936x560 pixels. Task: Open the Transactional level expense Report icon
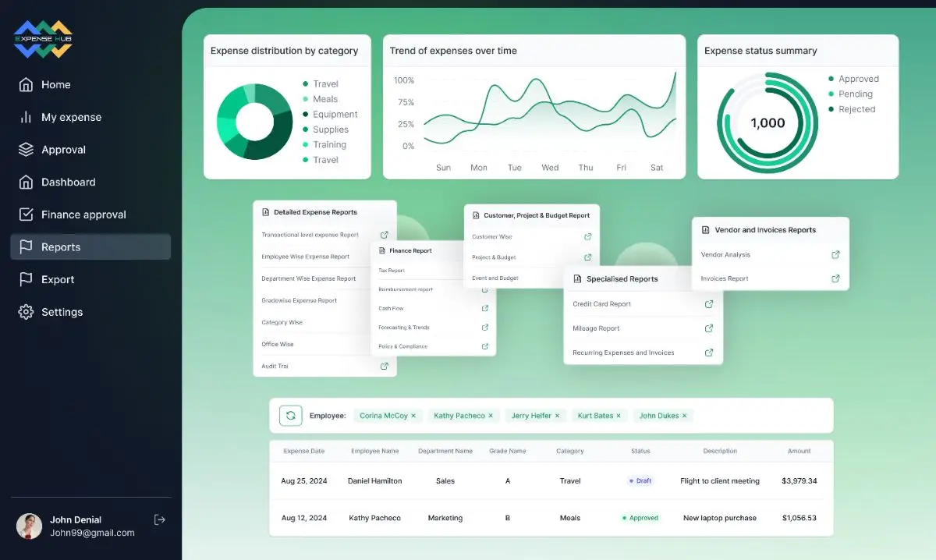385,235
